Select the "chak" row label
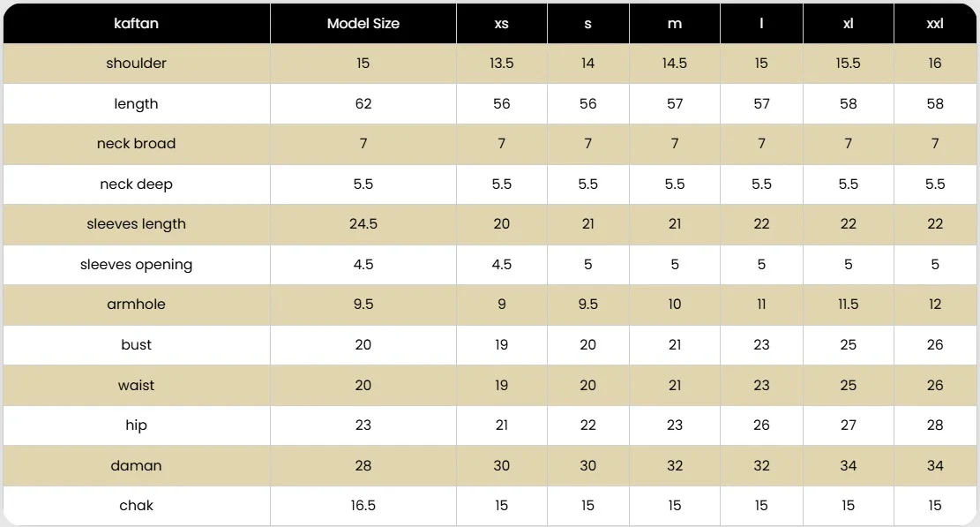 coord(137,506)
